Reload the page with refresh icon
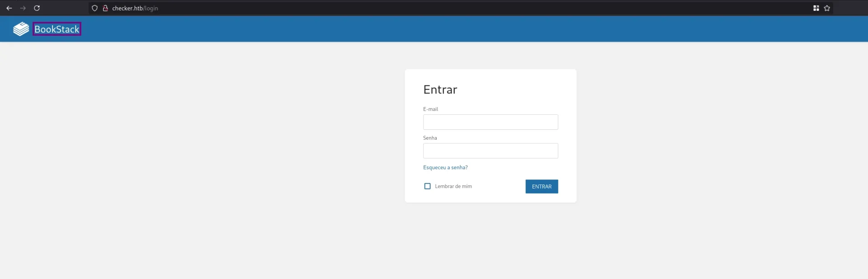The image size is (868, 279). (37, 8)
